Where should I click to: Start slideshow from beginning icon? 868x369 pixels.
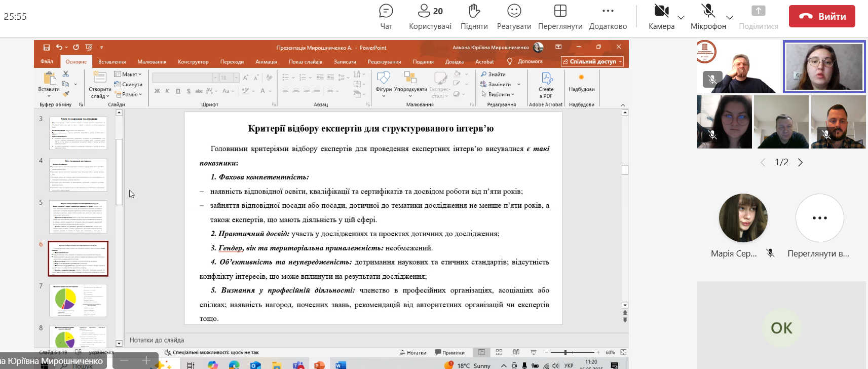click(89, 47)
